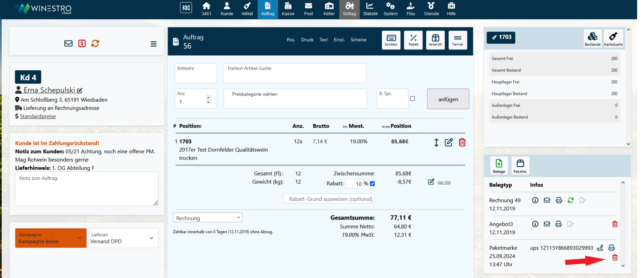Tick the checkbox beside B. Spr. field

pyautogui.click(x=412, y=99)
